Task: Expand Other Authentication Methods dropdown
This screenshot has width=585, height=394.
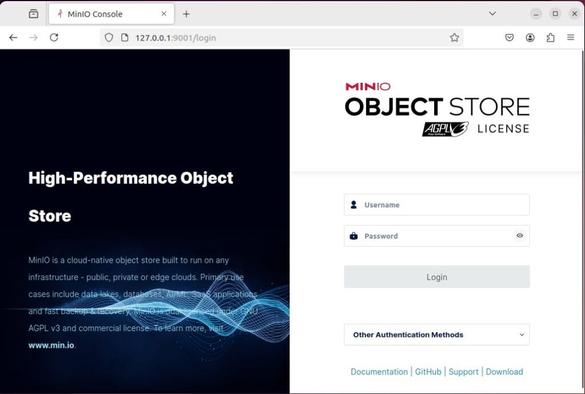Action: pos(437,335)
